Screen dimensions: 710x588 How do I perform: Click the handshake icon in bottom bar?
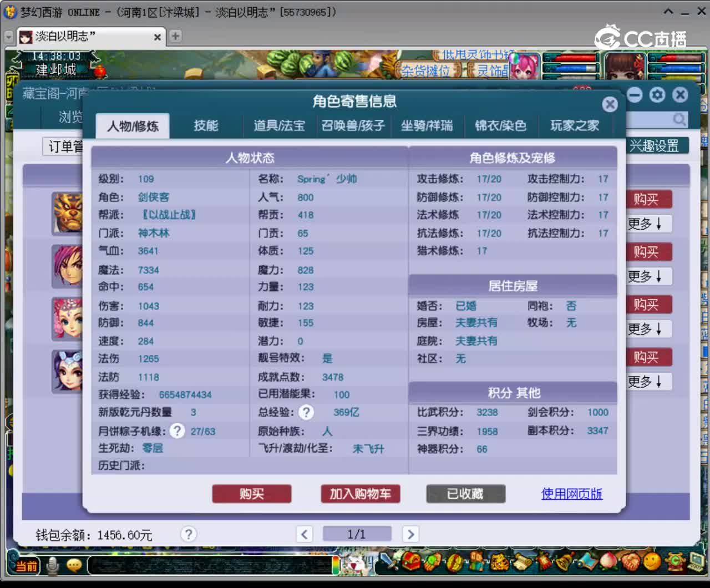[631, 561]
